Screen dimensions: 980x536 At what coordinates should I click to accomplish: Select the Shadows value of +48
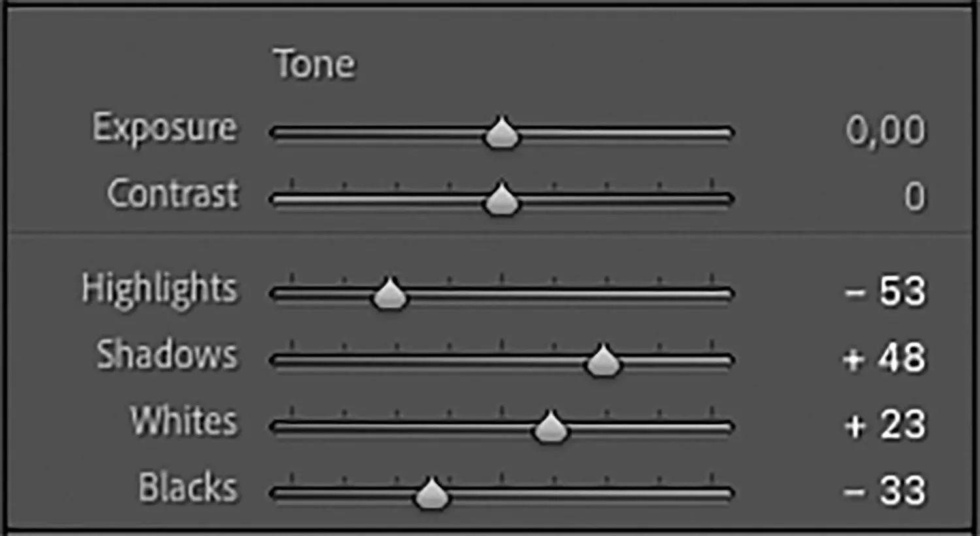point(885,358)
